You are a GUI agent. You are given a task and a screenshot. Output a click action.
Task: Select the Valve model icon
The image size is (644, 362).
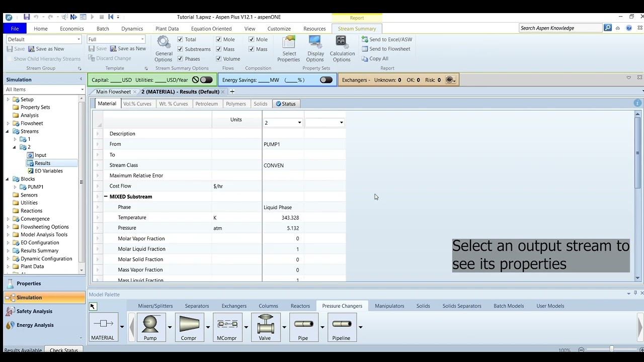click(x=265, y=327)
